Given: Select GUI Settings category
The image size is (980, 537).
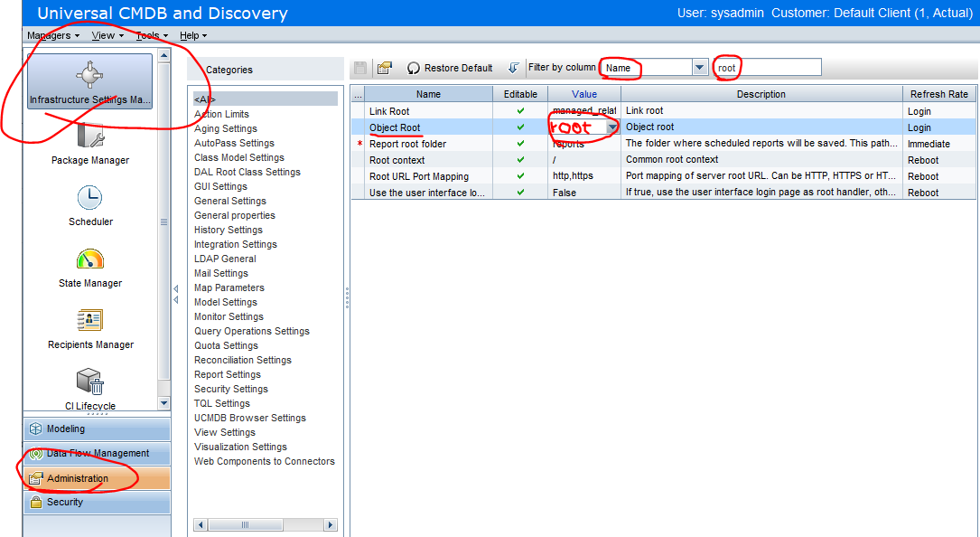Looking at the screenshot, I should click(220, 186).
